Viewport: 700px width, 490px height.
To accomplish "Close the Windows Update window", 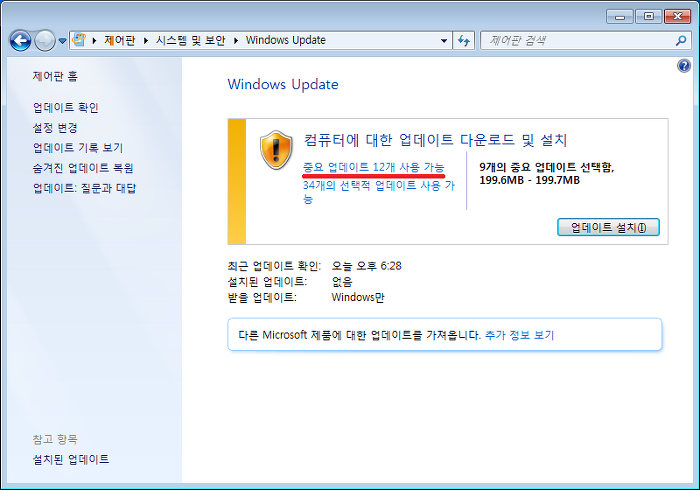I will tap(677, 17).
